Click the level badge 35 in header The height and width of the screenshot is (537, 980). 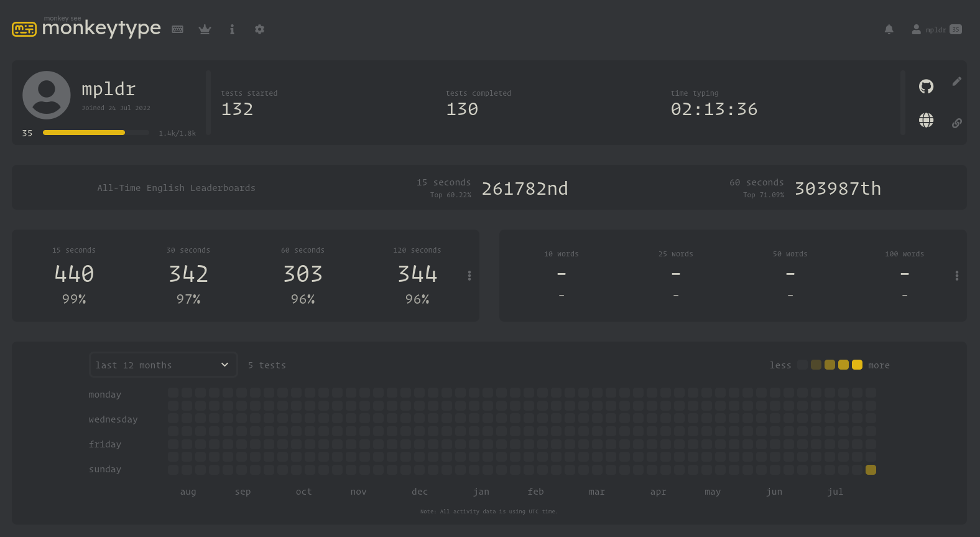[956, 29]
